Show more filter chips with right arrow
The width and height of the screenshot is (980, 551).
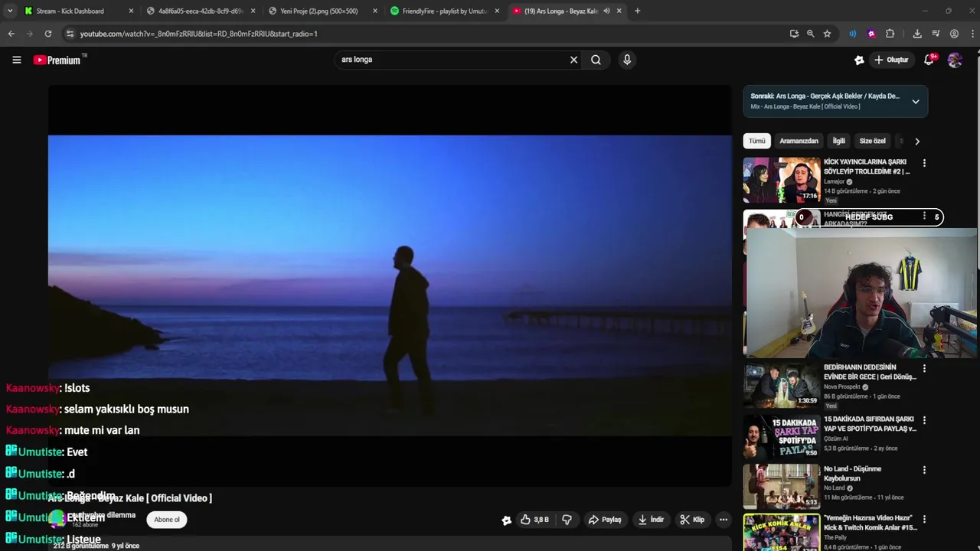coord(916,141)
